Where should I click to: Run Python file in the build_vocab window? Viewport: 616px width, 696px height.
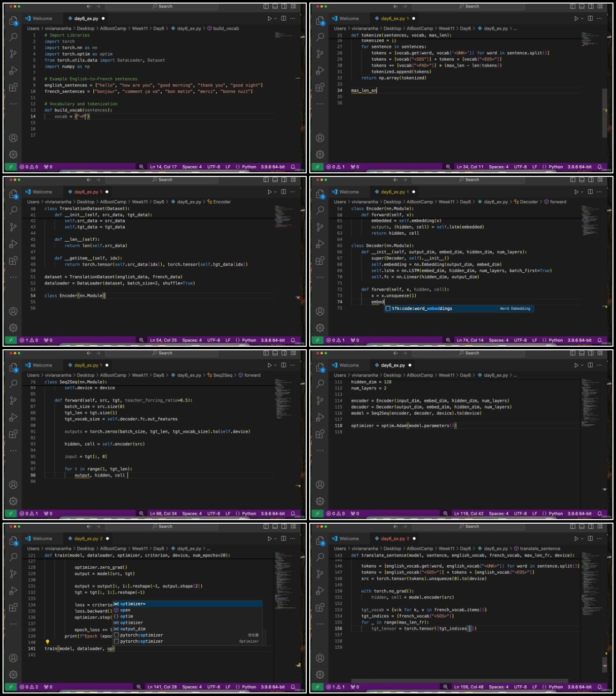click(270, 19)
